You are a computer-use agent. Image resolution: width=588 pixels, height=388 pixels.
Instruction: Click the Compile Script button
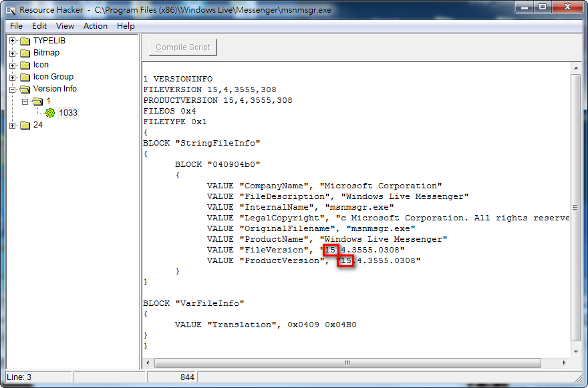(183, 47)
